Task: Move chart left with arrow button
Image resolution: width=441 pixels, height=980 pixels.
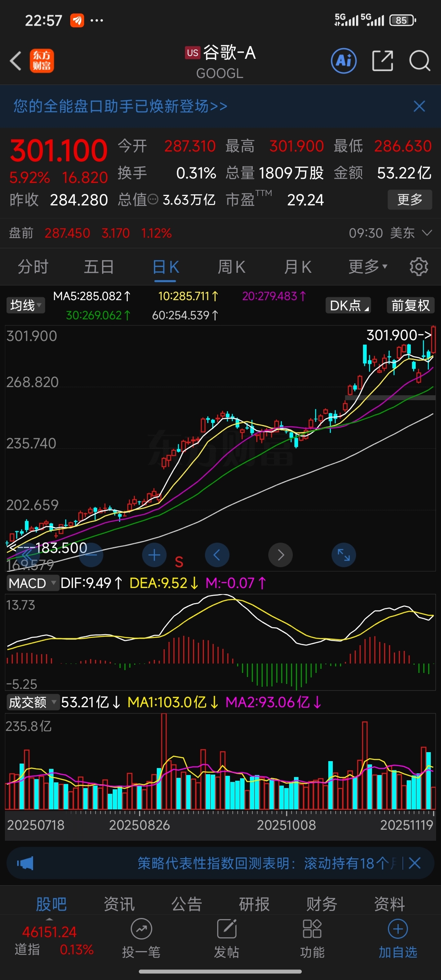Action: [x=217, y=555]
